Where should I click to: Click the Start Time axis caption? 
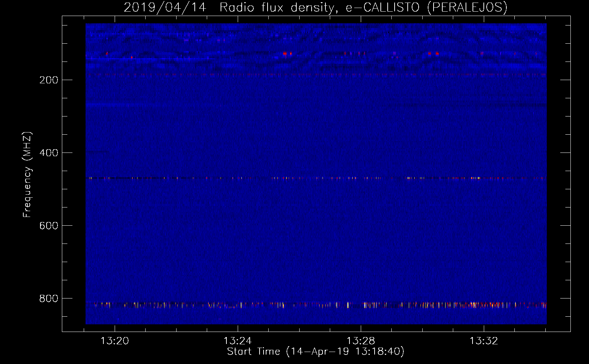pyautogui.click(x=316, y=352)
